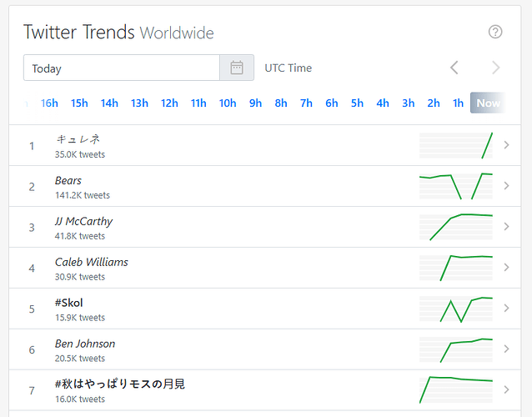Open the JJ McCarthy trend
The image size is (532, 417).
pyautogui.click(x=84, y=221)
